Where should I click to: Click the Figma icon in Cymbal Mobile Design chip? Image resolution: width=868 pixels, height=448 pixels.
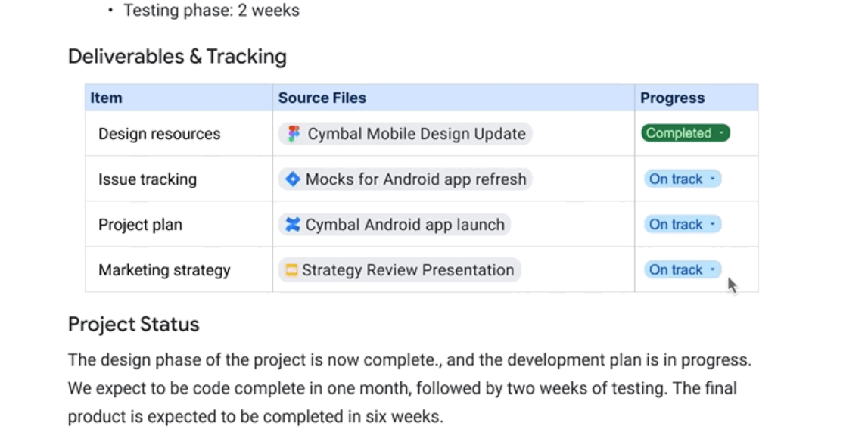294,133
